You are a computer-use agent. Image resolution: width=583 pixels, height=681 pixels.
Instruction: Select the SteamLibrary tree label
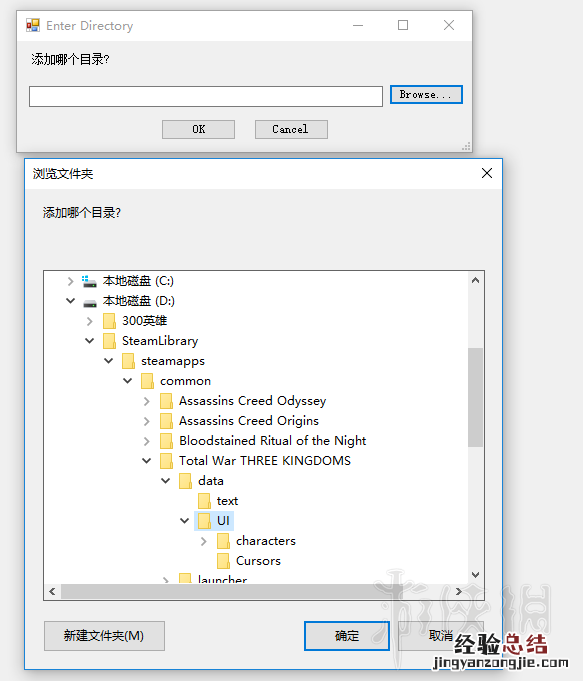point(160,341)
